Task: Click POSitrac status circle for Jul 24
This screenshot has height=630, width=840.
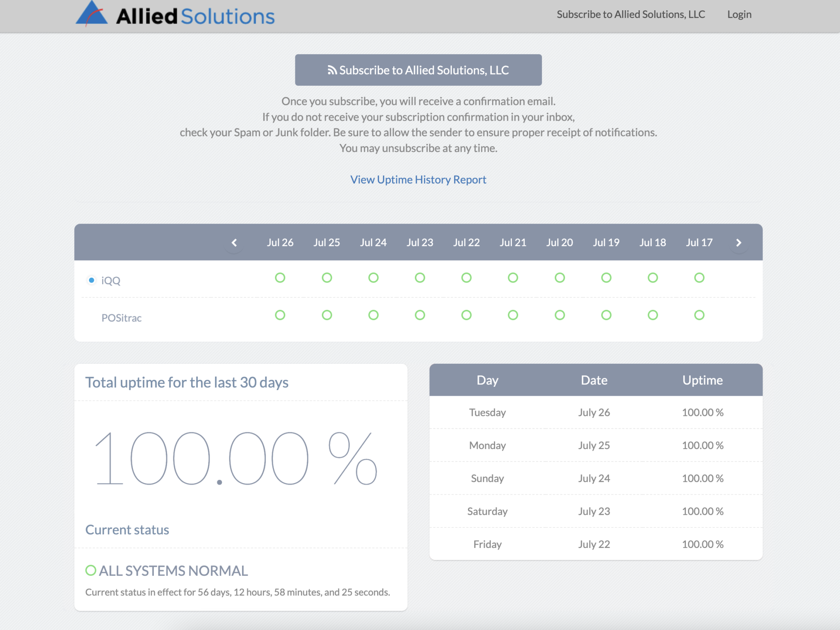Action: pos(373,315)
